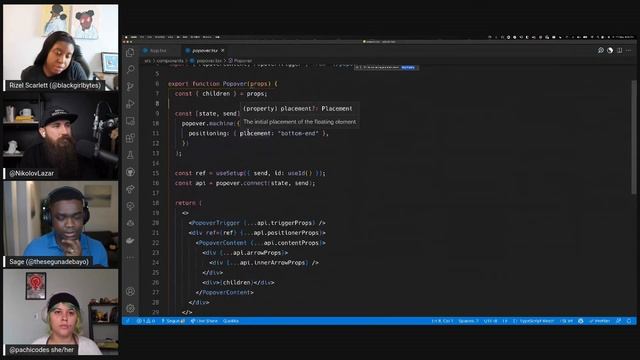Open the GitHub view in activity bar

click(x=130, y=172)
